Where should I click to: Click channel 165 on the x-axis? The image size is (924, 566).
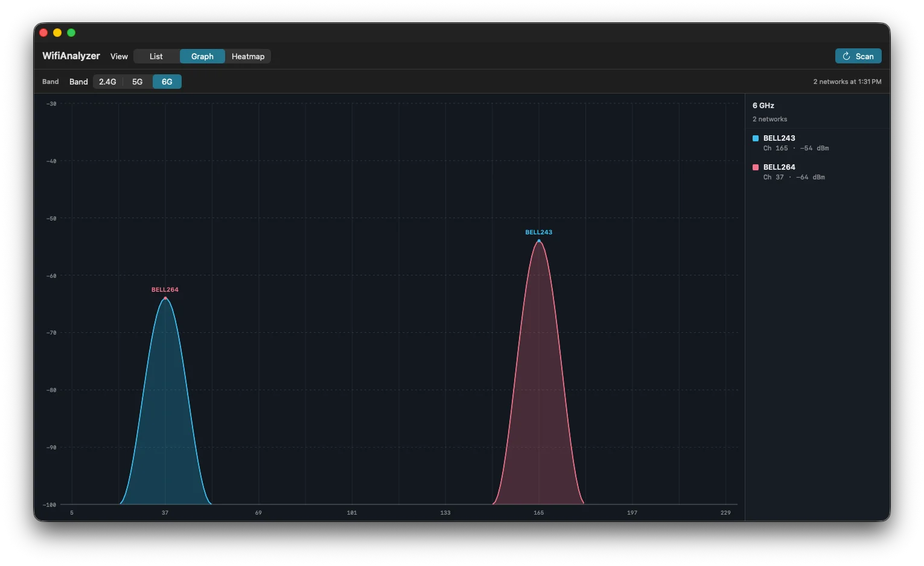538,513
